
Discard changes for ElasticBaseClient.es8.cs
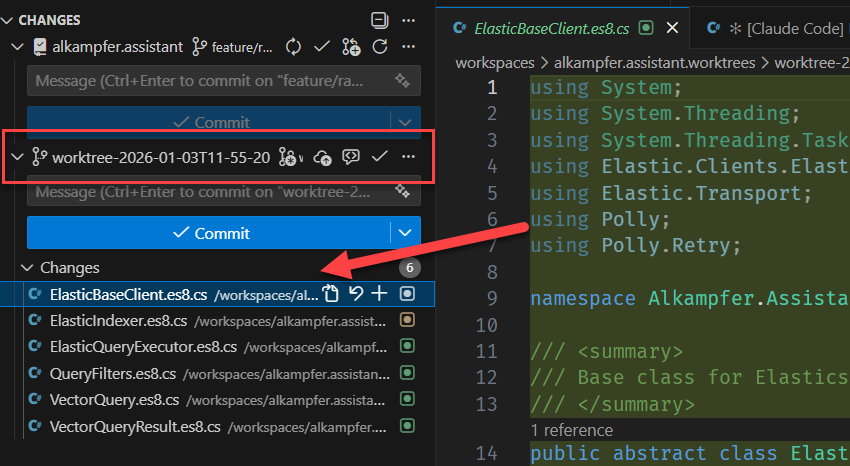coord(355,294)
